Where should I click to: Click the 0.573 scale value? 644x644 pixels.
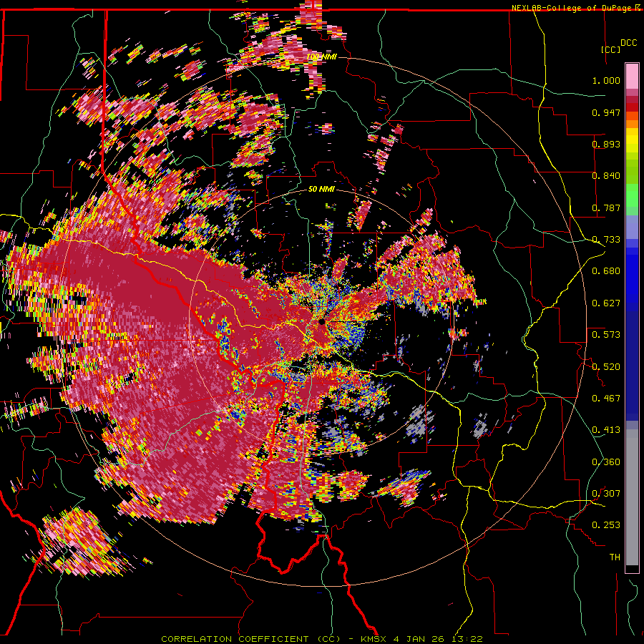(x=606, y=335)
